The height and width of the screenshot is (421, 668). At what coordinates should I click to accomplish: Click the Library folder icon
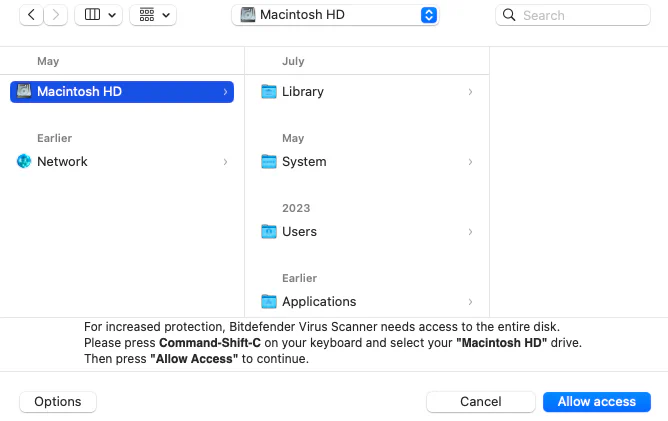point(268,91)
